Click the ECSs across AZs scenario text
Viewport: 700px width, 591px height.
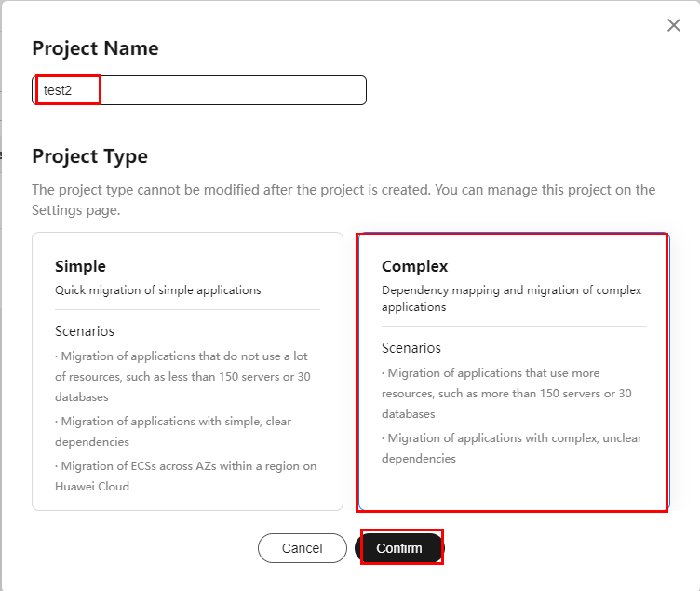click(x=185, y=475)
